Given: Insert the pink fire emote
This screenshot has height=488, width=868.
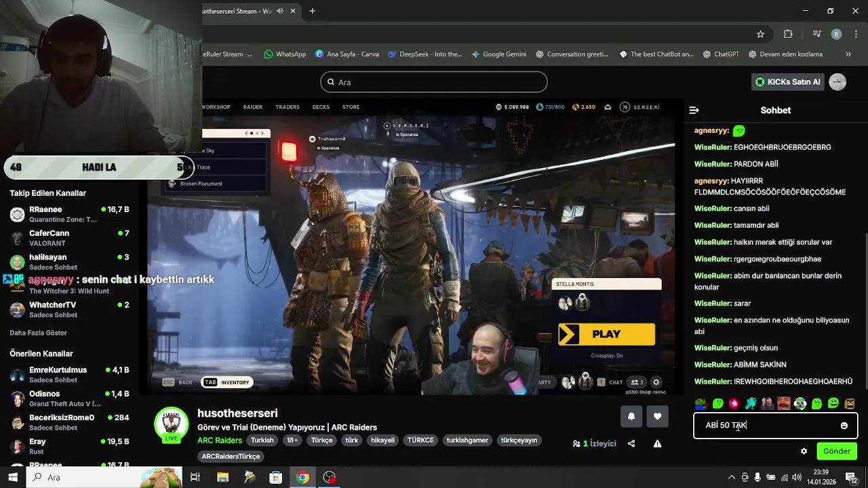Looking at the screenshot, I should click(x=734, y=403).
